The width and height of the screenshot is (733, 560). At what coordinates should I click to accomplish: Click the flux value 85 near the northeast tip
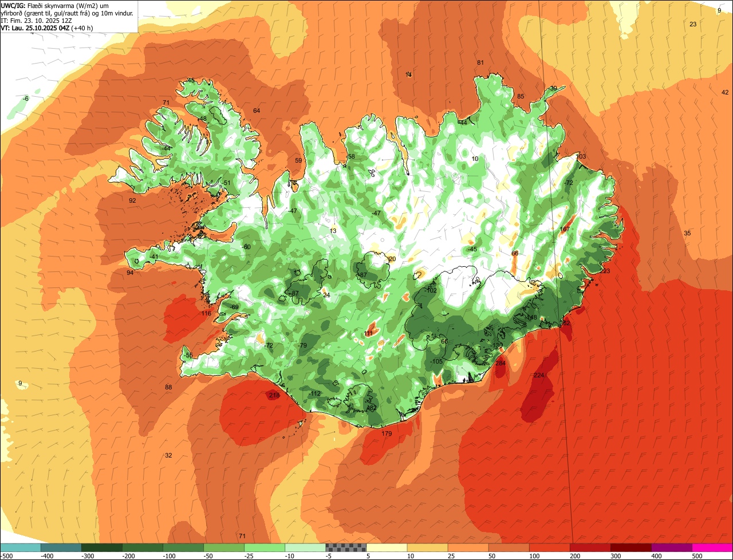[x=521, y=96]
